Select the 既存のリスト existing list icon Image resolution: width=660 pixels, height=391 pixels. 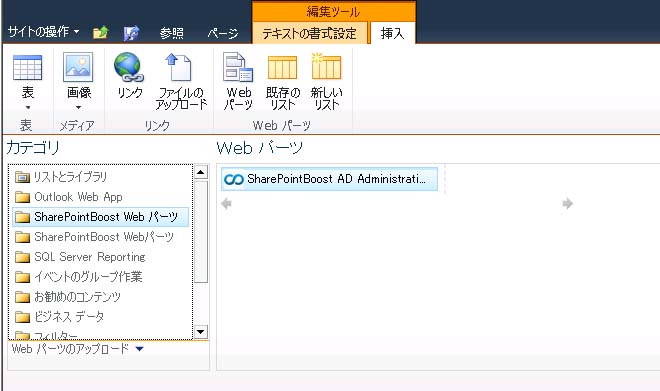pyautogui.click(x=282, y=67)
